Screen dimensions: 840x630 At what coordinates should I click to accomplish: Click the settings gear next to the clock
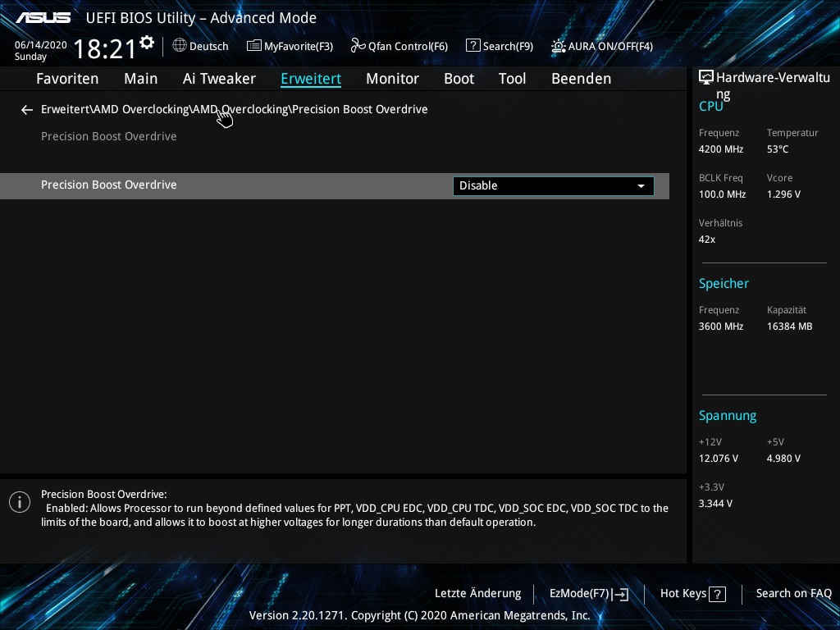[x=147, y=43]
